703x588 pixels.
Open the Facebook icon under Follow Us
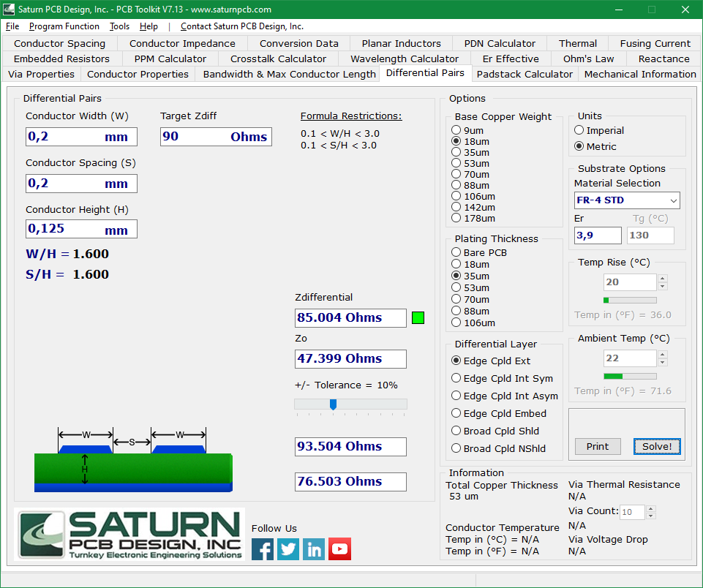click(x=263, y=549)
